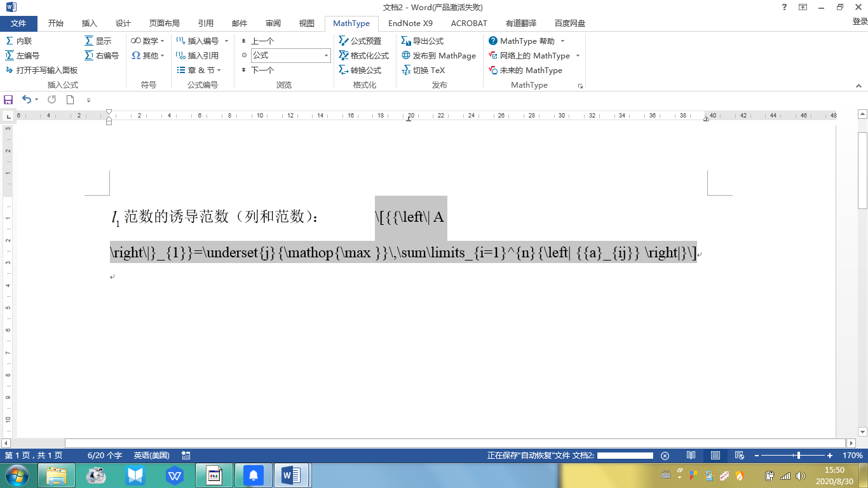The height and width of the screenshot is (488, 868).
Task: Open WPS Office from taskbar
Action: 174,475
